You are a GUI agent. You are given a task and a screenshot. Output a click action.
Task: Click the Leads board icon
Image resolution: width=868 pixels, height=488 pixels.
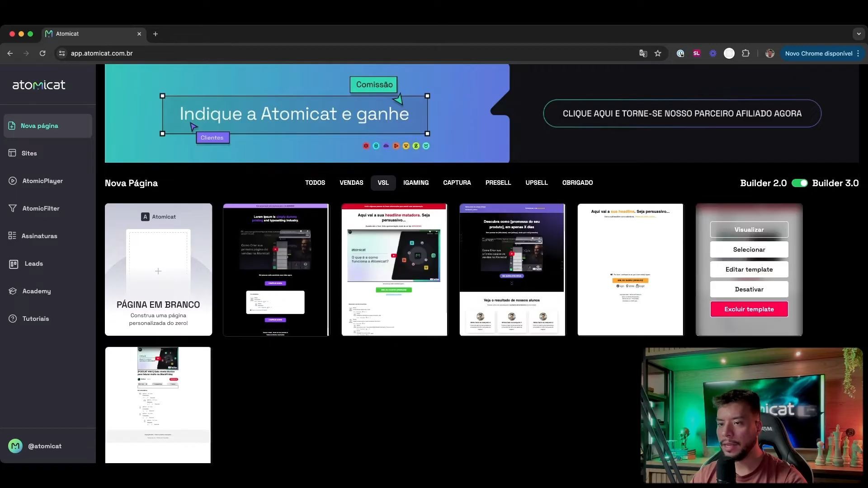[x=14, y=264]
